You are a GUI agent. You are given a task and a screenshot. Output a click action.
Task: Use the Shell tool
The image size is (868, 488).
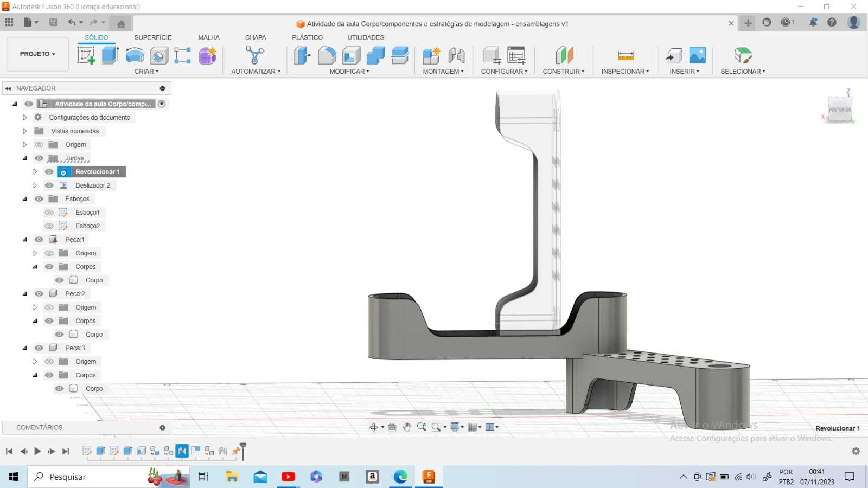[351, 55]
